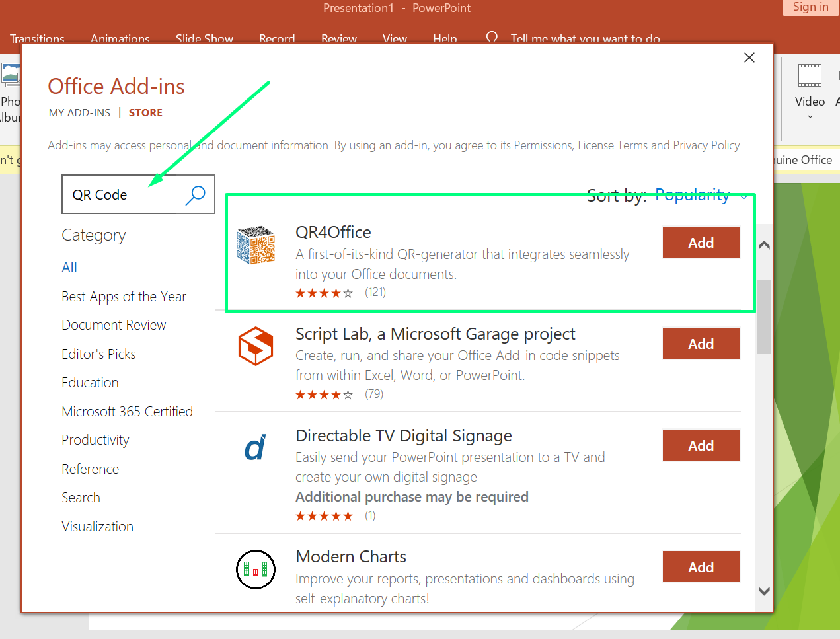The width and height of the screenshot is (840, 639).
Task: Open the View ribbon tab
Action: [x=395, y=38]
